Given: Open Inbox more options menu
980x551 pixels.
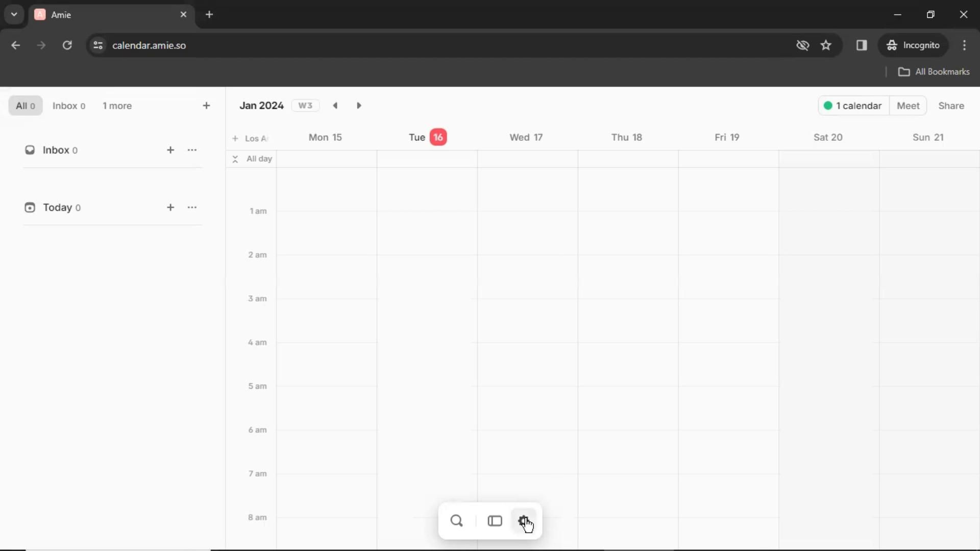Looking at the screenshot, I should point(192,150).
